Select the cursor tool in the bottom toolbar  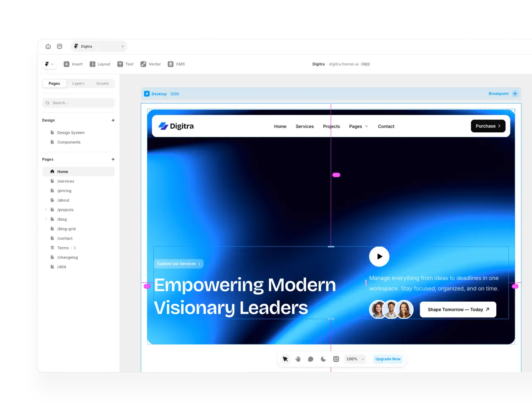point(285,359)
